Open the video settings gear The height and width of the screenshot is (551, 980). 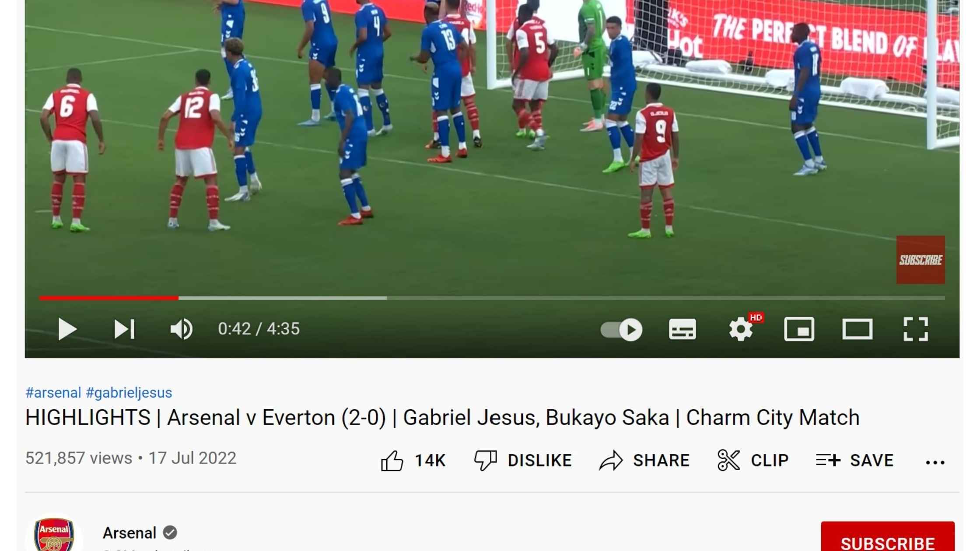coord(741,329)
